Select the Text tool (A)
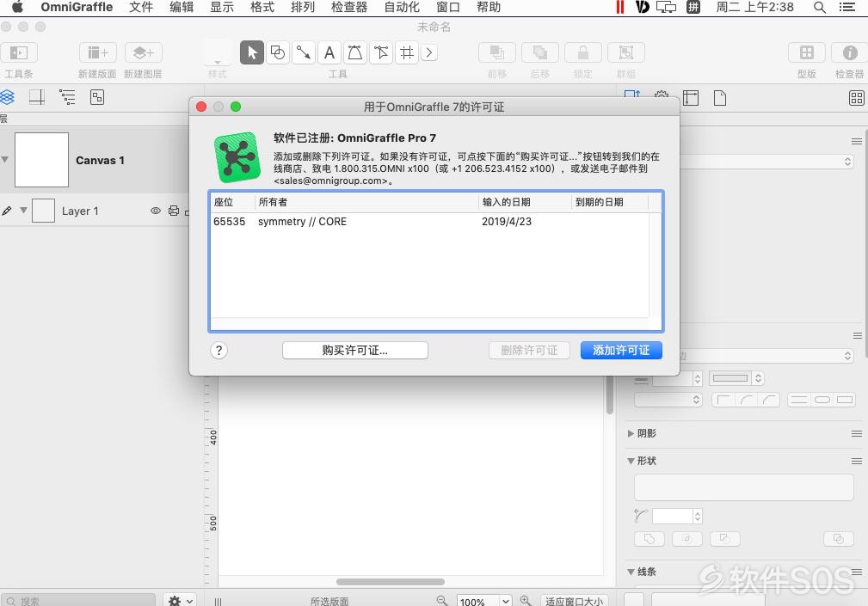 click(329, 52)
